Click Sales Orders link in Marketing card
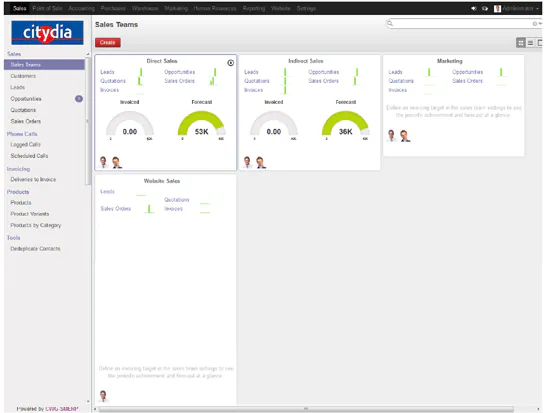This screenshot has height=413, width=550. 467,81
